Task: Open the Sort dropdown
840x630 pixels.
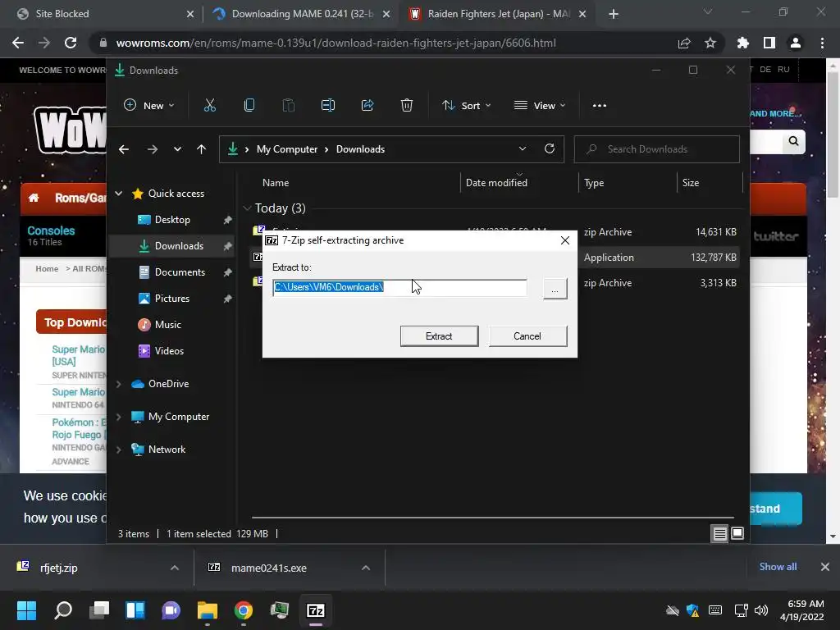Action: 466,106
